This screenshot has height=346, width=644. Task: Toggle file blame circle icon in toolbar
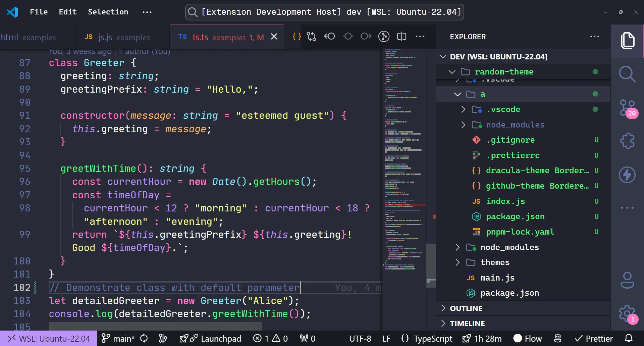pyautogui.click(x=384, y=36)
